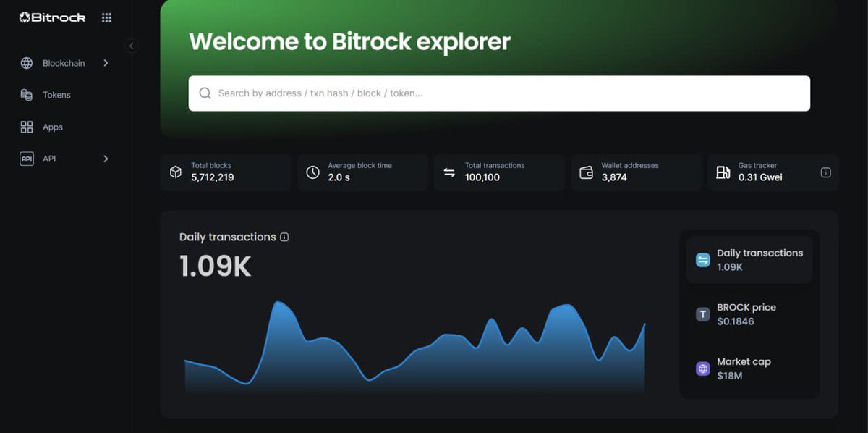Click the Average block time clock icon
The height and width of the screenshot is (433, 868).
pyautogui.click(x=312, y=172)
